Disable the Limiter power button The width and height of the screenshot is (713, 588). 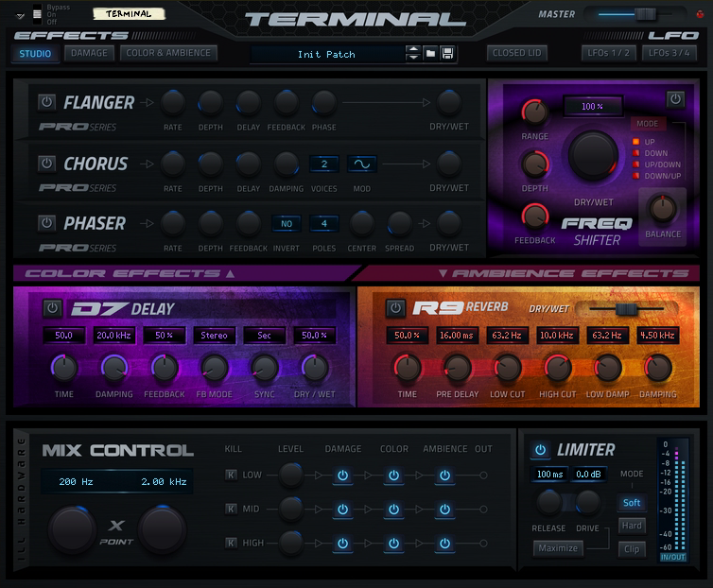[x=540, y=450]
